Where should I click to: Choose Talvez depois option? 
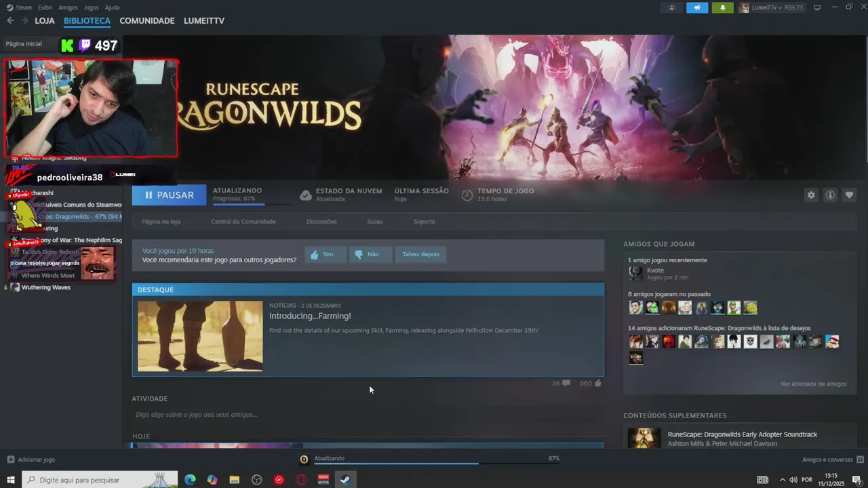(x=420, y=254)
